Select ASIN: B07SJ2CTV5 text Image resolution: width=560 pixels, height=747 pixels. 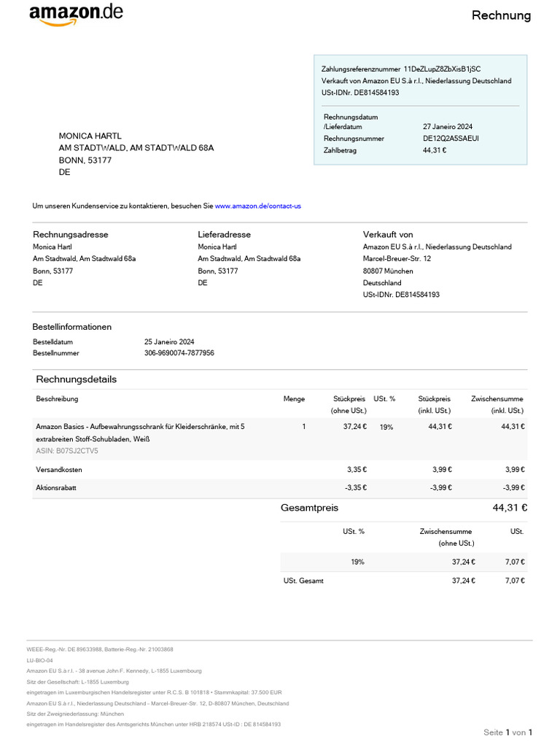tap(67, 451)
